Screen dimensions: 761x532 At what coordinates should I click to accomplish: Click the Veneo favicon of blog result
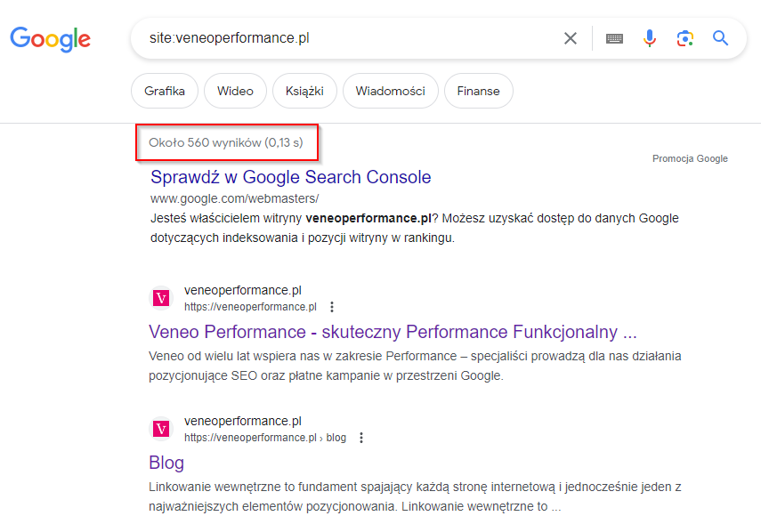pos(161,429)
